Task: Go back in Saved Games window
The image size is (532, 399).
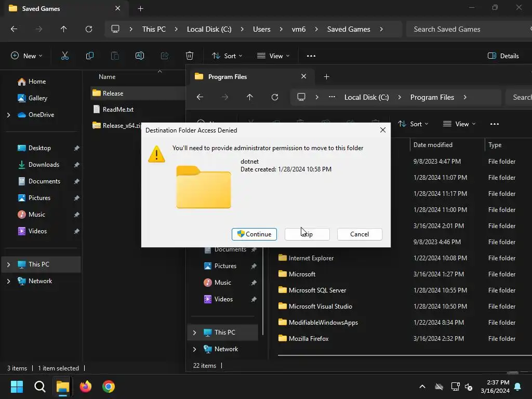Action: click(14, 29)
